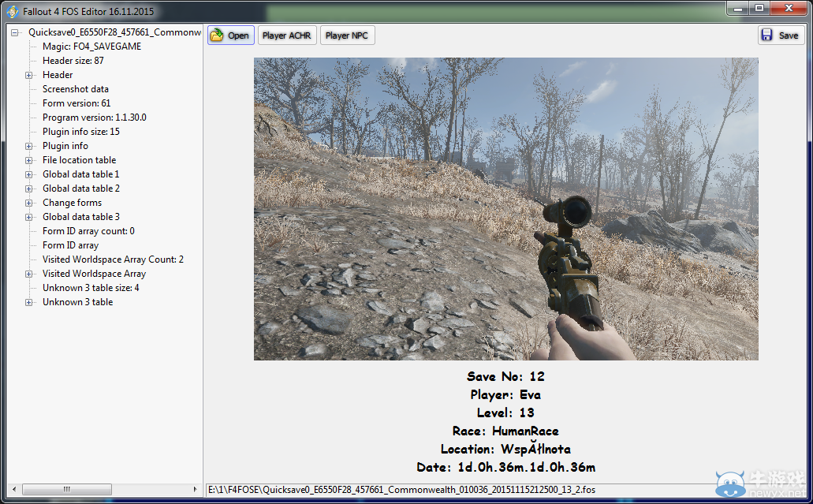Collapse the Quicksave0 root tree node
The height and width of the screenshot is (504, 813).
point(15,32)
